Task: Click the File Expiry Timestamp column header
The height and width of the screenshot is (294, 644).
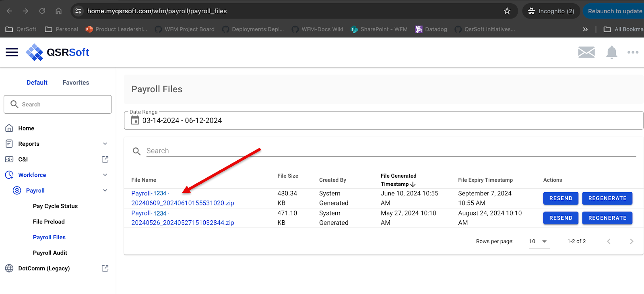Action: [485, 180]
